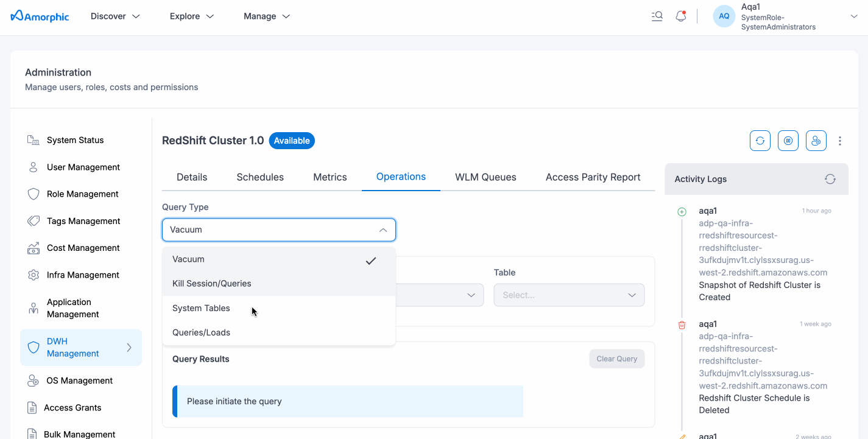Open Tags Management page

[x=84, y=221]
